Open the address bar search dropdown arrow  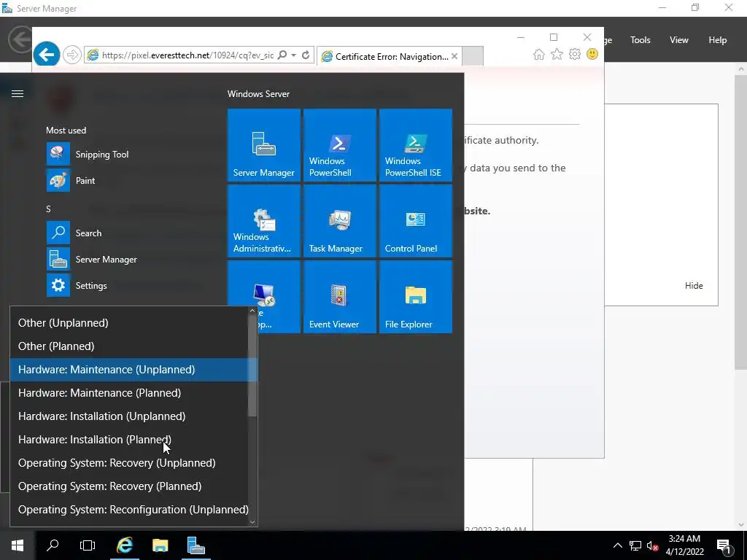293,55
